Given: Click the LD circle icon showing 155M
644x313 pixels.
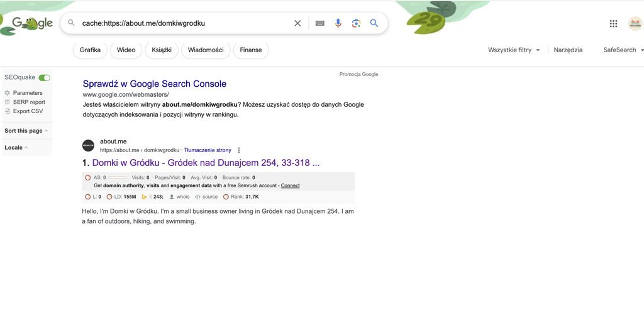Looking at the screenshot, I should coord(109,197).
